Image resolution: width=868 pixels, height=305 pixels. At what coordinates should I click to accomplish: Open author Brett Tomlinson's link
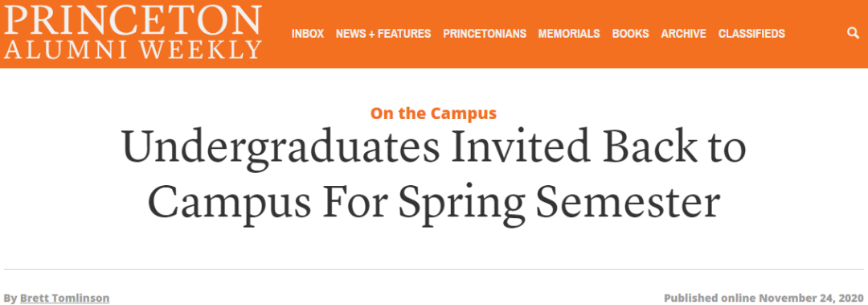65,298
